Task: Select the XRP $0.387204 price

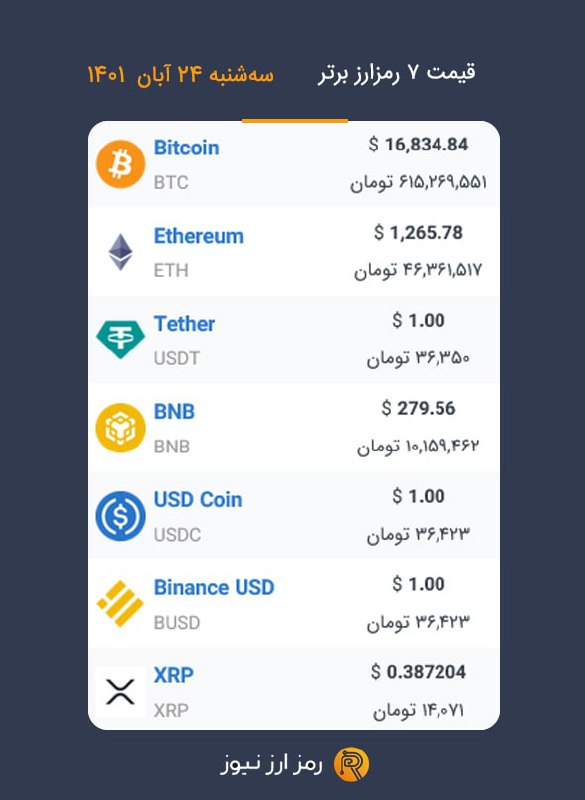Action: pos(418,671)
